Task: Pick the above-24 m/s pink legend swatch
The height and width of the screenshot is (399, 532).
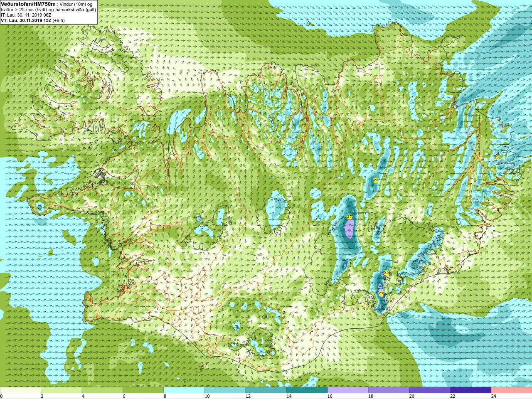Action: [x=512, y=390]
